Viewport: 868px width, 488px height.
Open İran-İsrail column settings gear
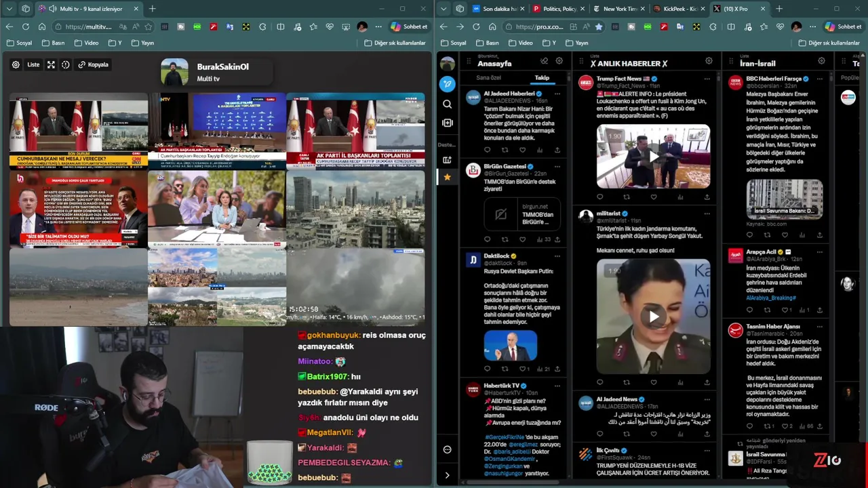pyautogui.click(x=821, y=61)
